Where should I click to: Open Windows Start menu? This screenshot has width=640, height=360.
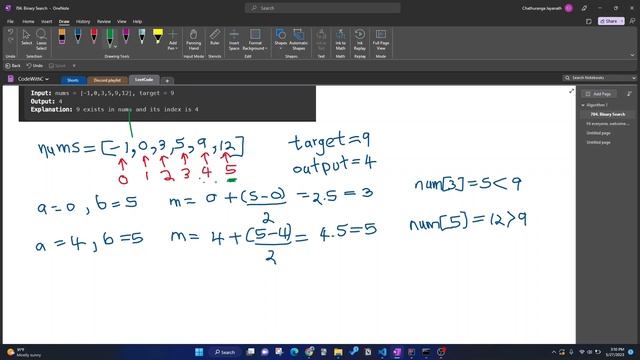tap(199, 352)
